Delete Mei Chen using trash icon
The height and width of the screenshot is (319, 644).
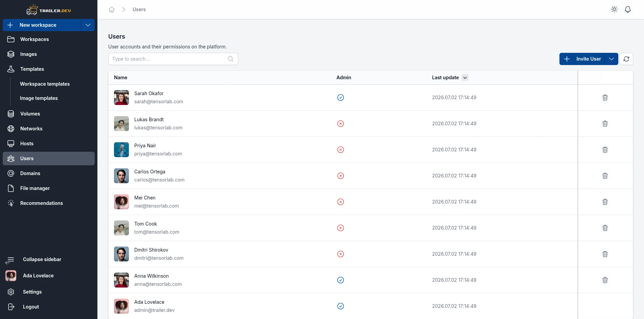pos(605,202)
